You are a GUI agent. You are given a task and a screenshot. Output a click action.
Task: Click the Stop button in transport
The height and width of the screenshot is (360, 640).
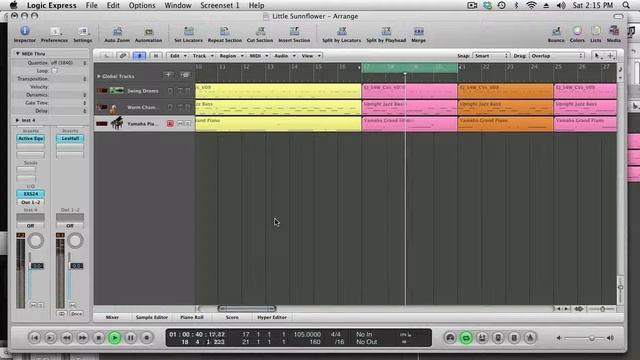tap(98, 338)
